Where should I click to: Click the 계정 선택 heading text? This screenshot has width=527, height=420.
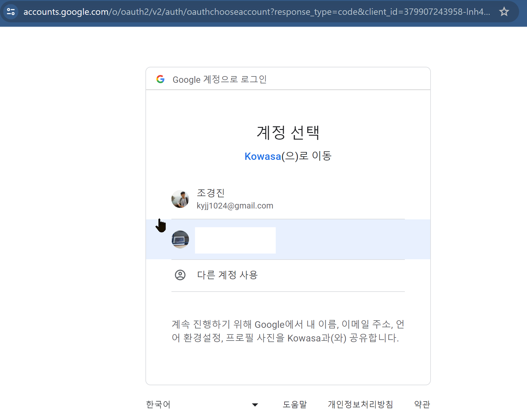[x=288, y=133]
